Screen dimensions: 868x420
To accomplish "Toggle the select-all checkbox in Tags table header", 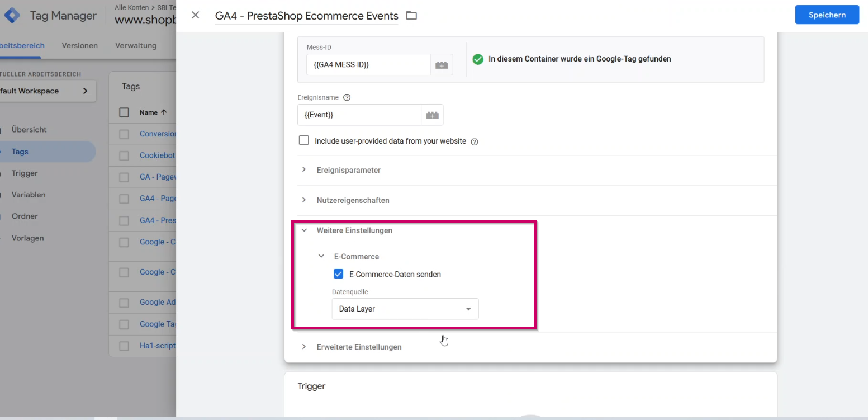I will 124,112.
